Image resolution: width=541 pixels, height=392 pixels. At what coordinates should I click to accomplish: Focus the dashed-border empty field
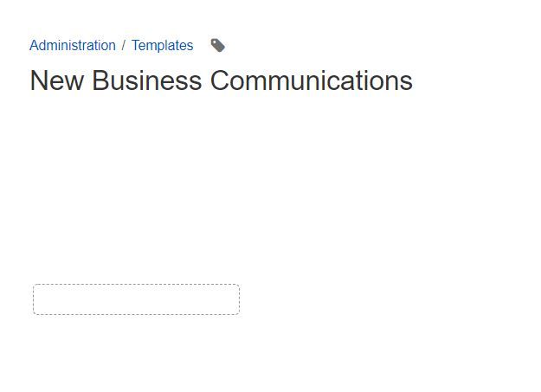click(x=136, y=299)
